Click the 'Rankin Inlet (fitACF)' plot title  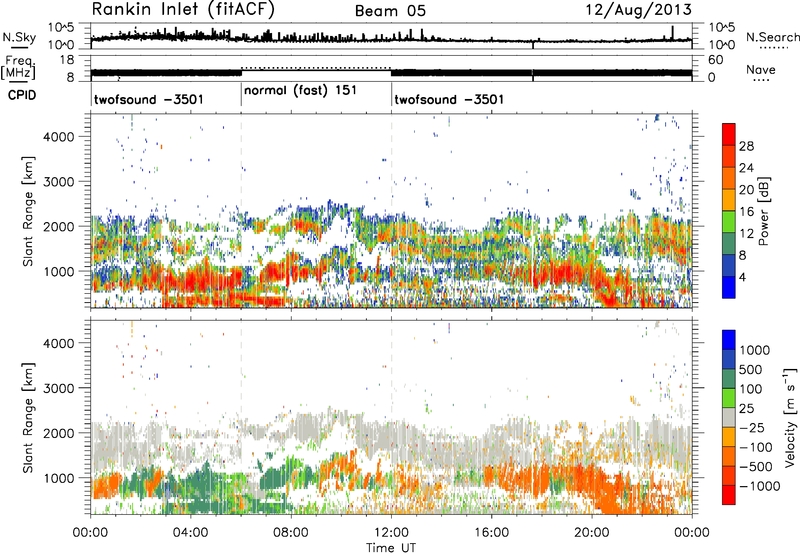point(183,10)
